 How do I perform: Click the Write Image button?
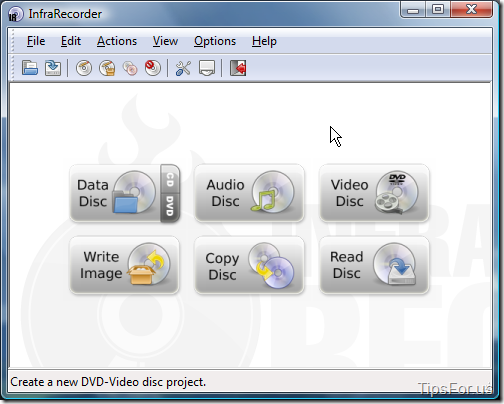click(x=124, y=265)
